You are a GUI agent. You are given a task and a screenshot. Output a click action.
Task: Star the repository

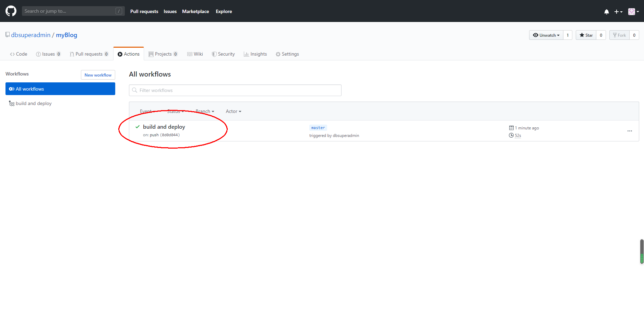586,35
